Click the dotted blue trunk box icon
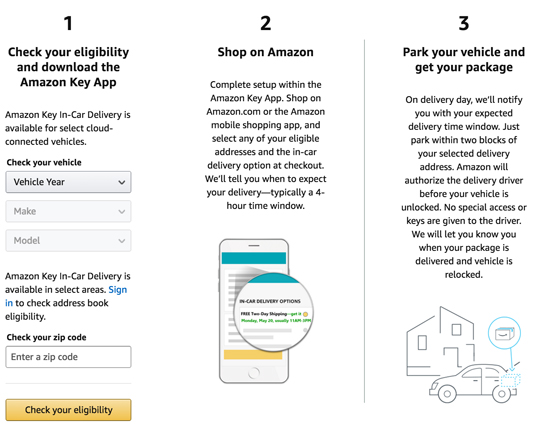Image resolution: width=535 pixels, height=440 pixels. coord(510,381)
